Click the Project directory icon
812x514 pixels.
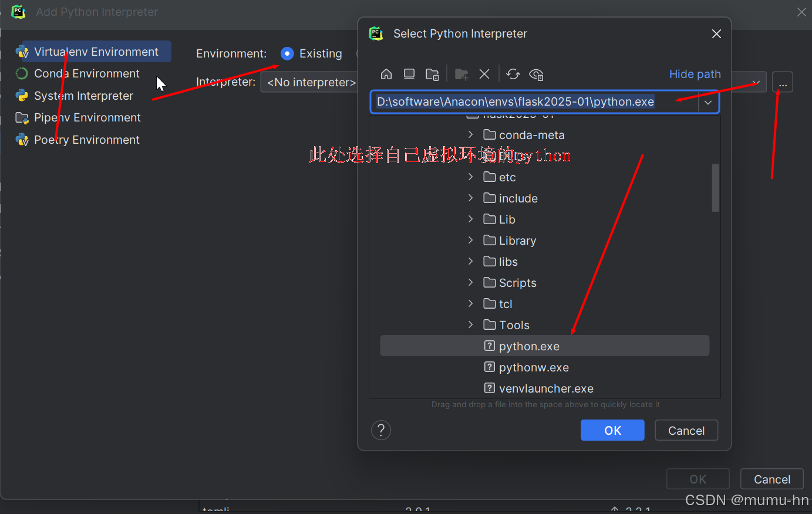pos(433,74)
